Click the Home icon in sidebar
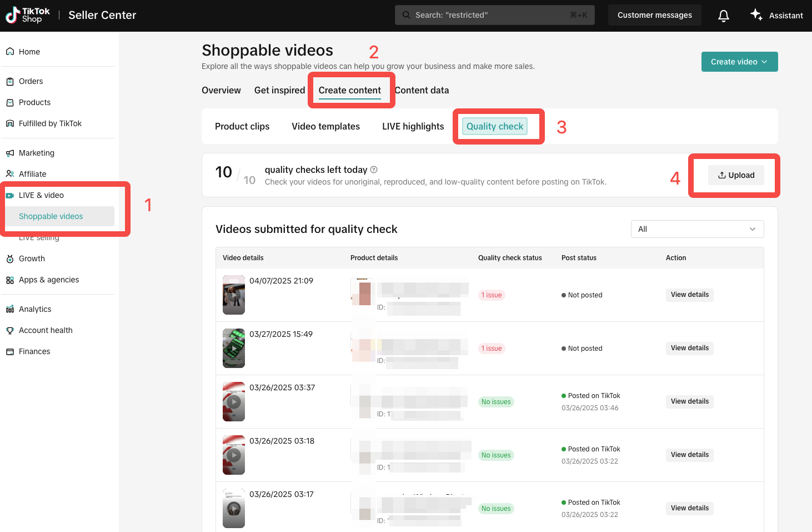 (x=10, y=52)
